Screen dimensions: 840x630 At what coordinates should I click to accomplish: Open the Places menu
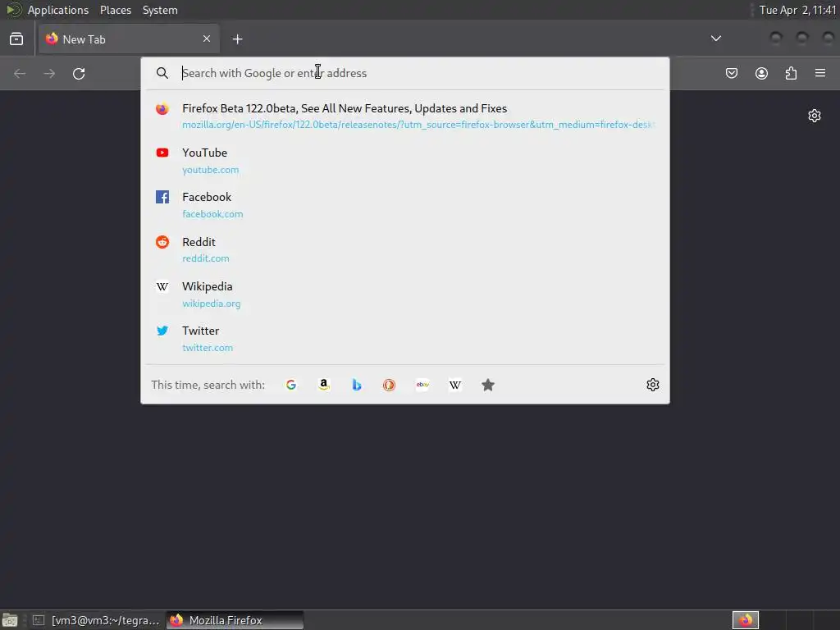point(116,10)
